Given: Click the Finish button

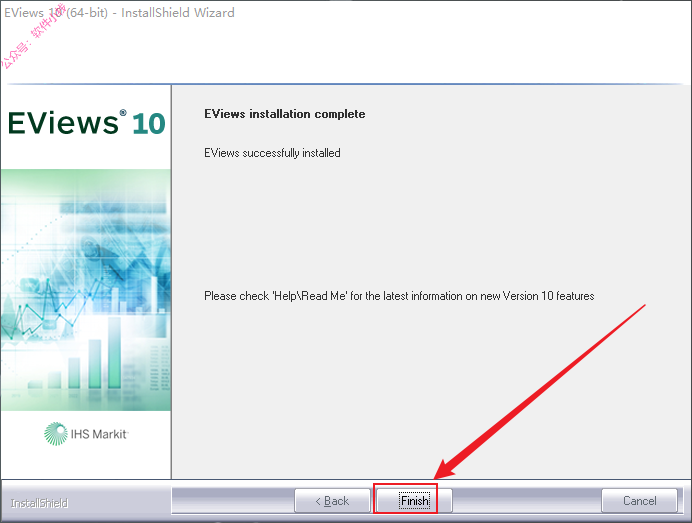Looking at the screenshot, I should point(414,500).
